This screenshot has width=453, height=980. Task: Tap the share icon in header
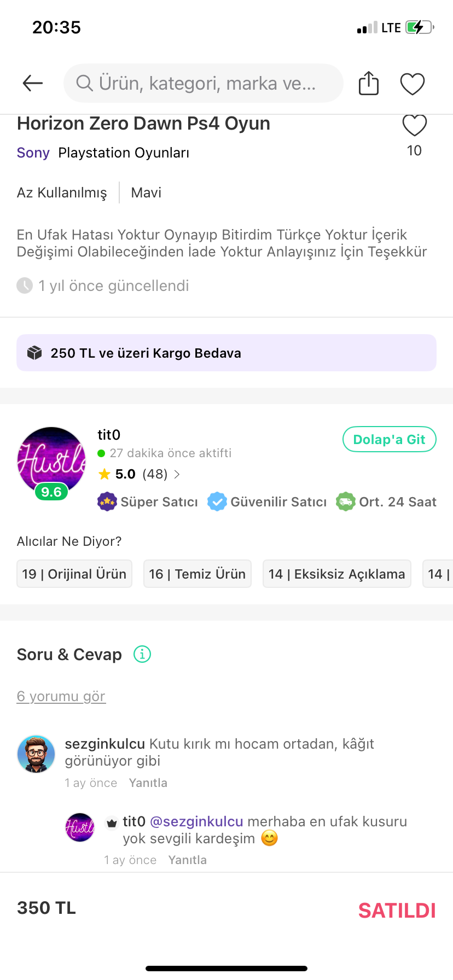pos(368,84)
